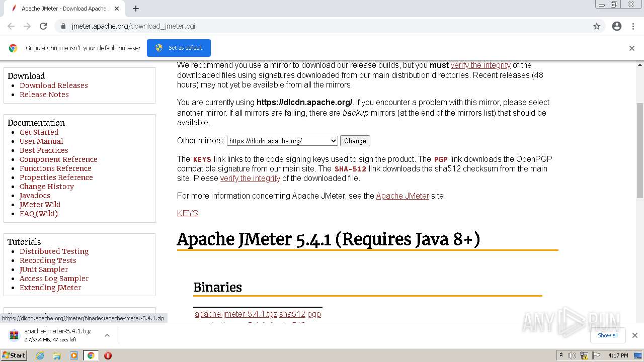Close the downloads shelf
This screenshot has height=362, width=644.
(x=635, y=335)
